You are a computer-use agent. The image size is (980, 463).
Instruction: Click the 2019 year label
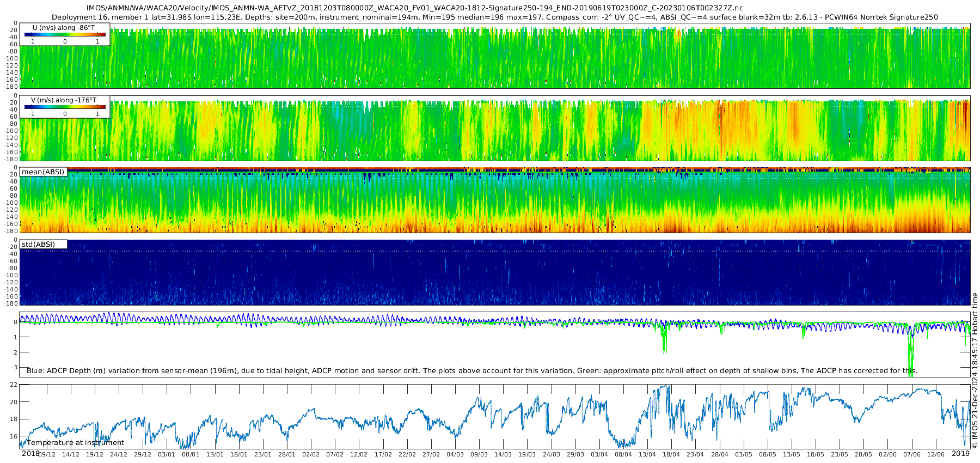(960, 454)
